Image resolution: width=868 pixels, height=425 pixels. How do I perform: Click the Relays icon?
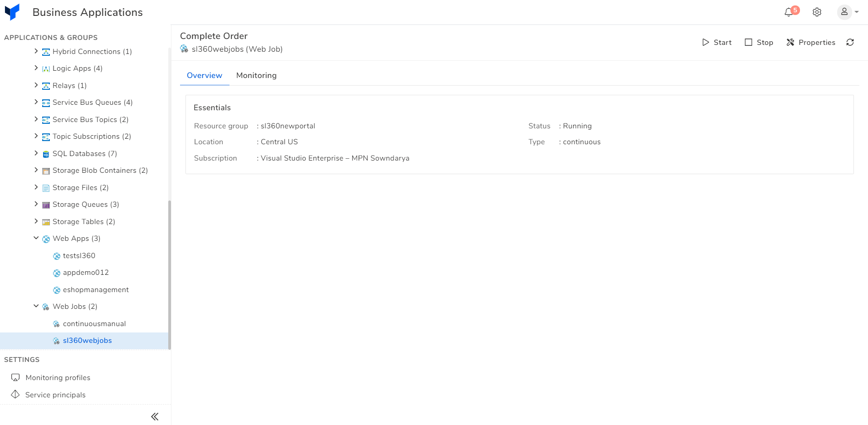click(46, 86)
